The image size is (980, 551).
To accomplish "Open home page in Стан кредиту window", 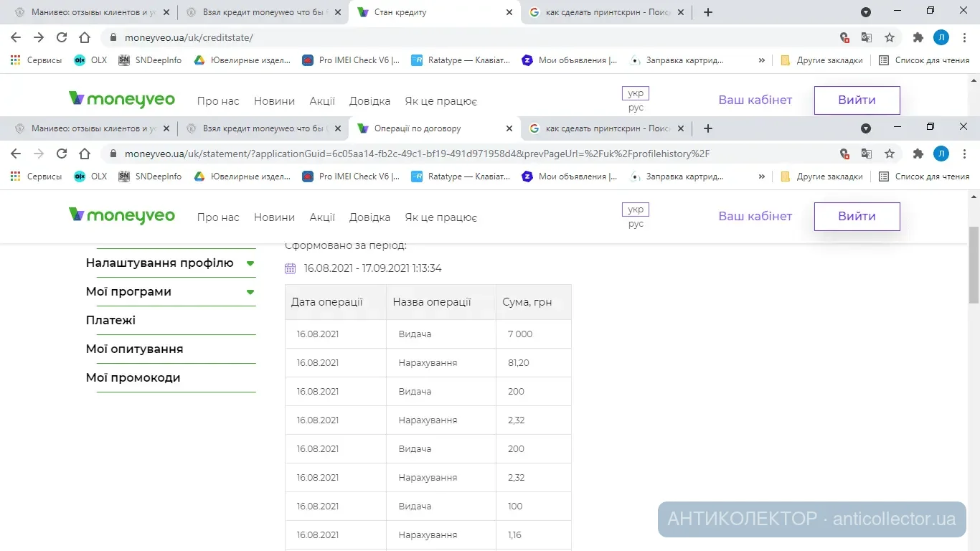I will coord(85,37).
